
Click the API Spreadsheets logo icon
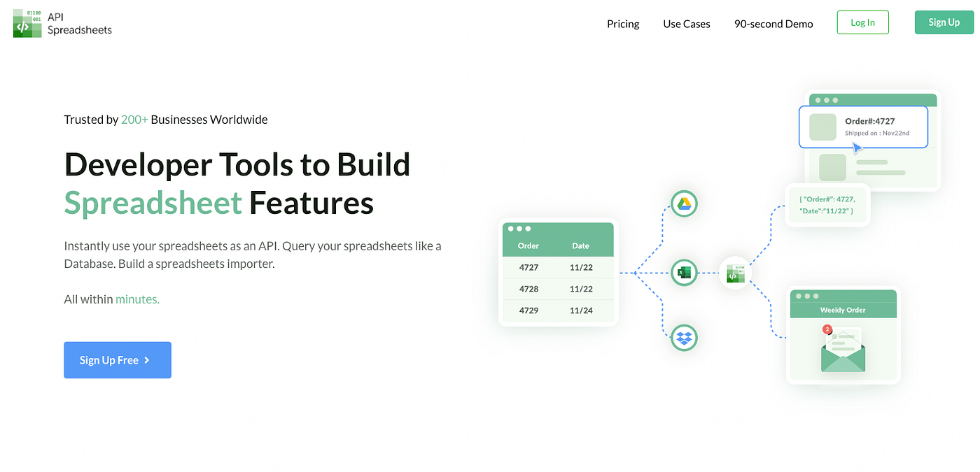27,23
